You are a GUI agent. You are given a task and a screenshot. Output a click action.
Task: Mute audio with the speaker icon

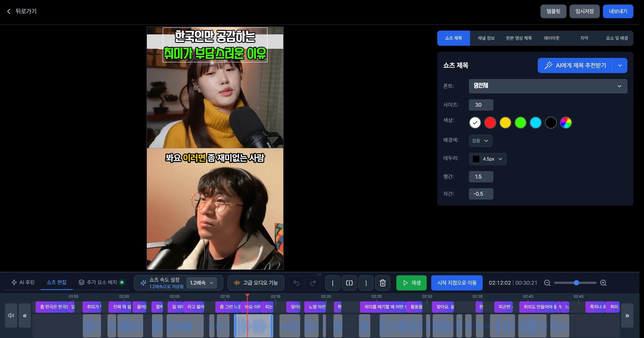click(11, 316)
